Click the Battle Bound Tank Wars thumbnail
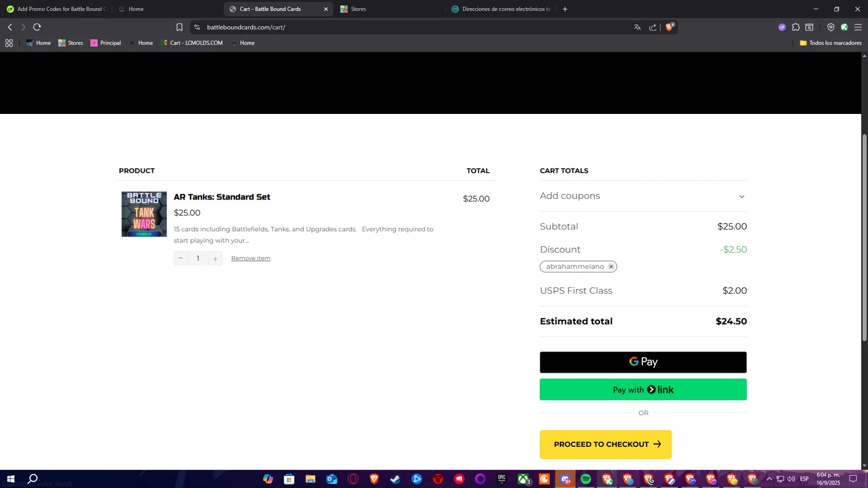 144,214
